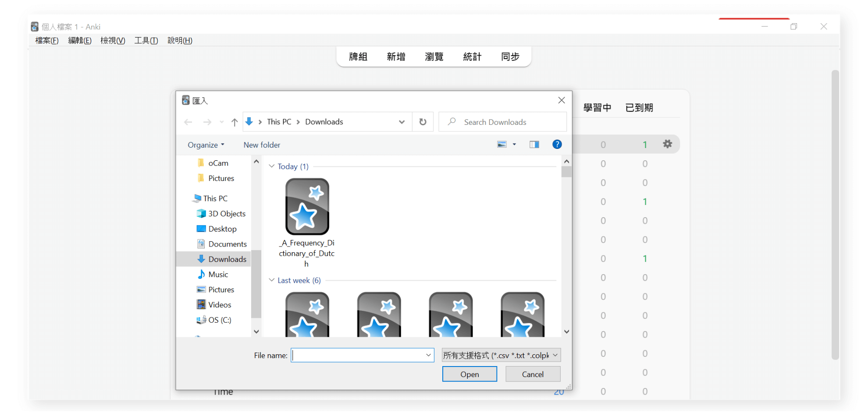Open the 工具(T) menu

click(x=146, y=40)
